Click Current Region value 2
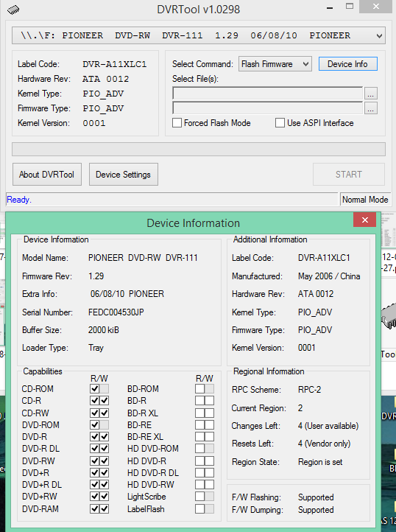The width and height of the screenshot is (396, 532). click(300, 407)
